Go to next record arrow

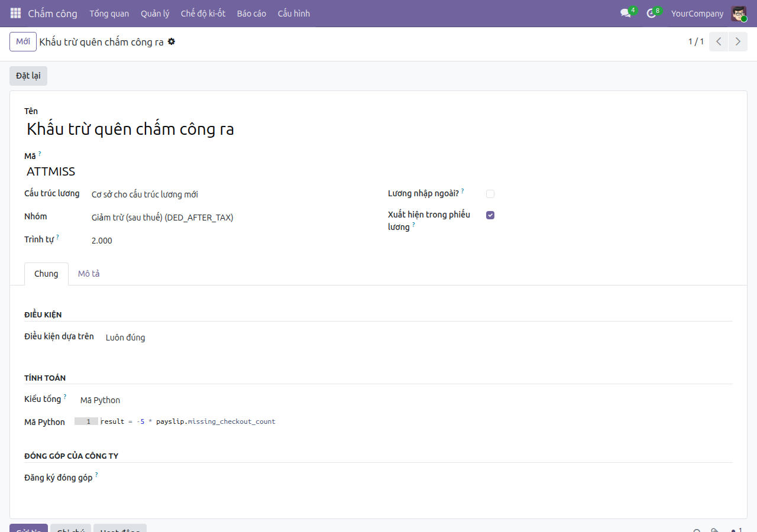point(737,42)
